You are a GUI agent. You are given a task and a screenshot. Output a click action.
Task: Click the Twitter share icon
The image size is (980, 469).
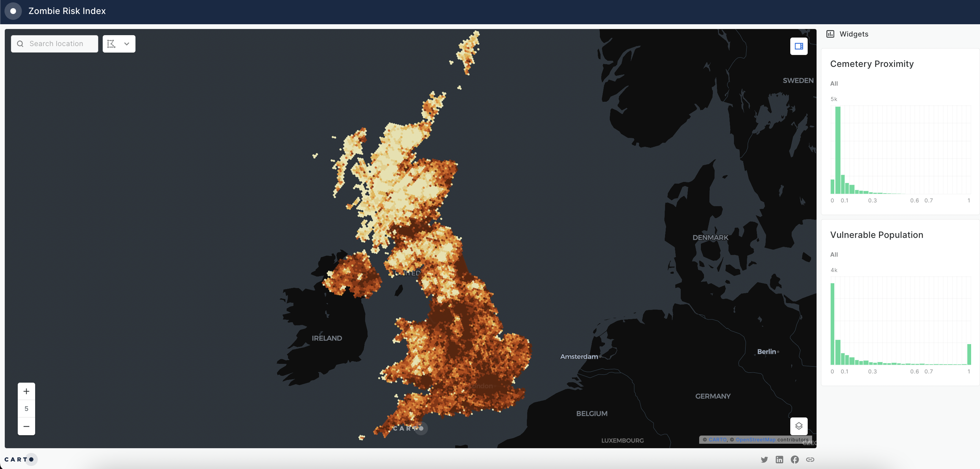[x=765, y=459]
